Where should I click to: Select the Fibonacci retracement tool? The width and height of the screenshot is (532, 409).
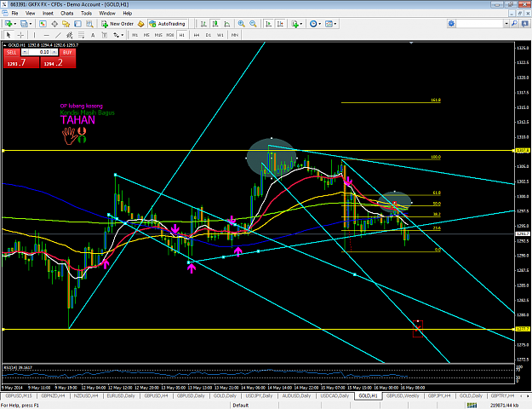pos(82,35)
